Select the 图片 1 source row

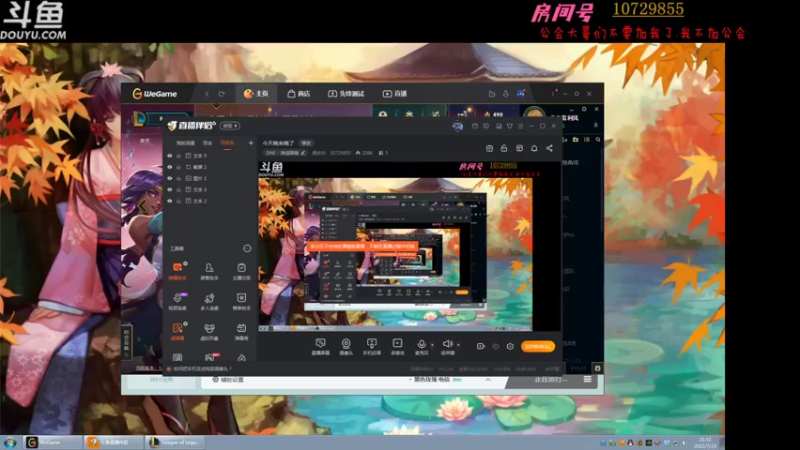click(209, 178)
